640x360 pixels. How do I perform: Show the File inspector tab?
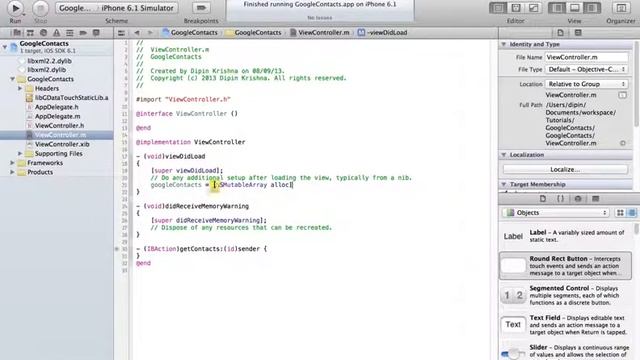point(560,33)
